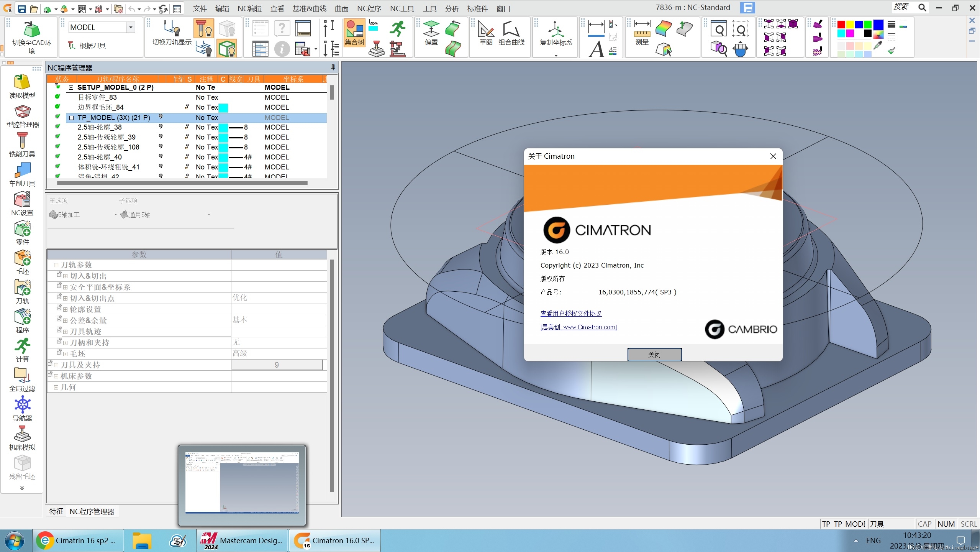Toggle the 集合树 toolbar button
980x552 pixels.
[354, 33]
